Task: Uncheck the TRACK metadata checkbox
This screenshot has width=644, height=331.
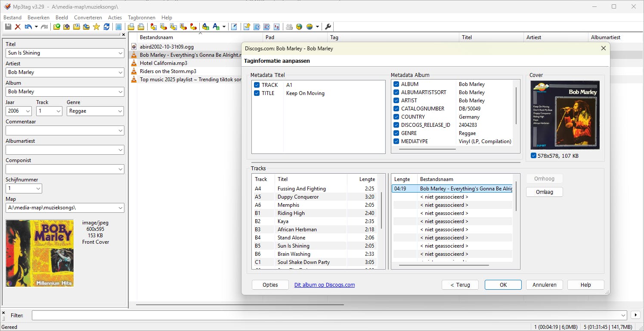Action: [x=257, y=85]
